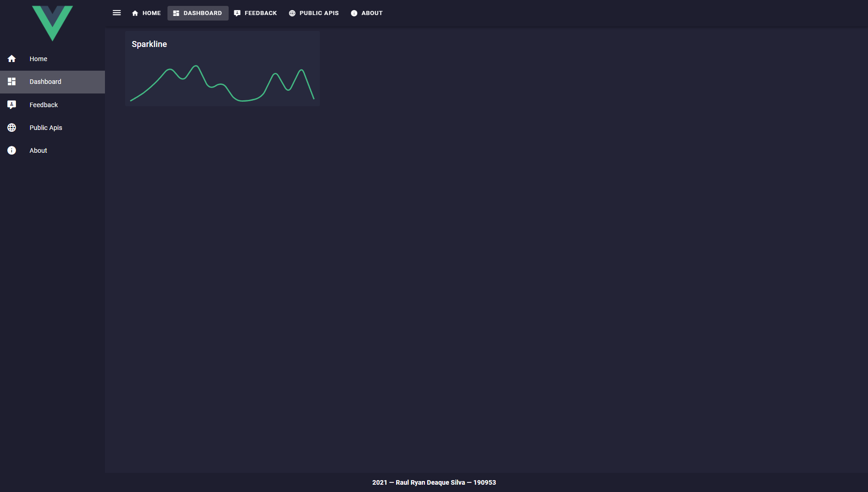Open Public APIs in the top bar
This screenshot has width=868, height=492.
(x=314, y=13)
